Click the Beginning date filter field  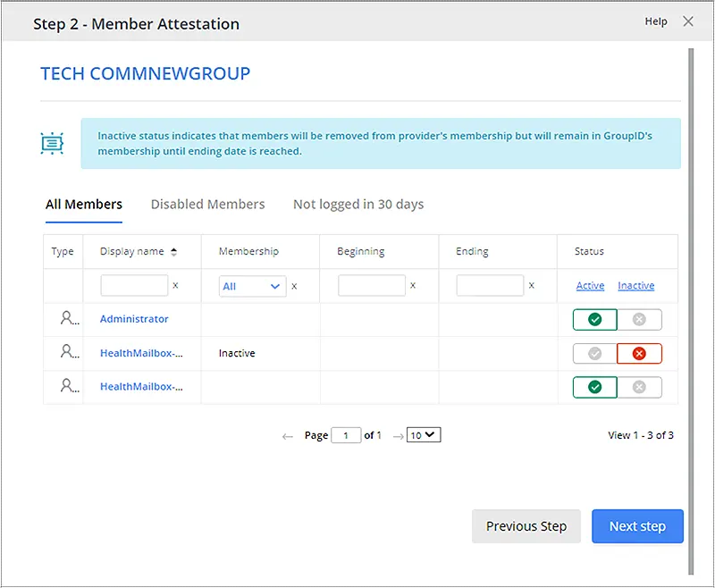pos(372,285)
